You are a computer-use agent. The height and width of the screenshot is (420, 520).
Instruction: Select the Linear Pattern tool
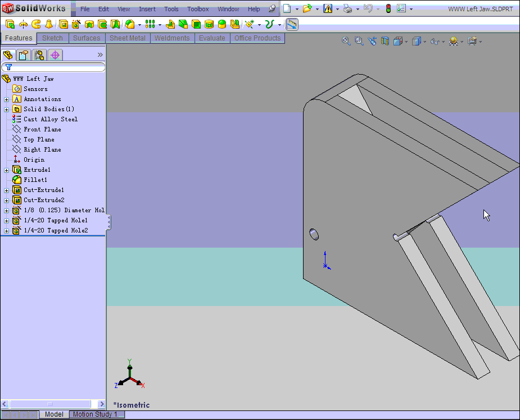pyautogui.click(x=150, y=24)
